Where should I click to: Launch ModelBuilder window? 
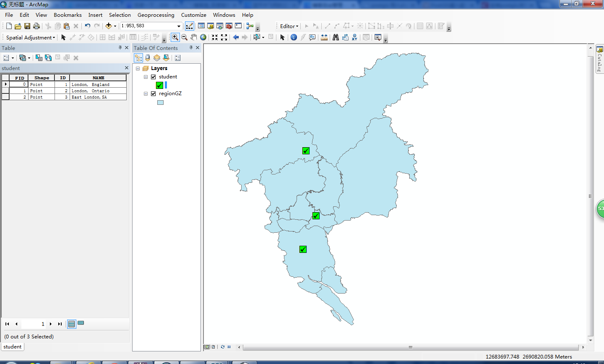point(250,26)
